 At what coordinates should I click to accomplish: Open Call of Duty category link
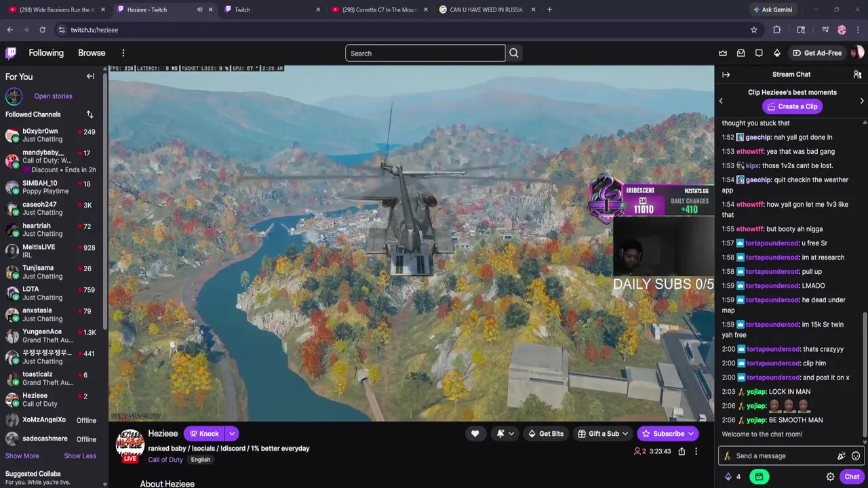(x=165, y=460)
